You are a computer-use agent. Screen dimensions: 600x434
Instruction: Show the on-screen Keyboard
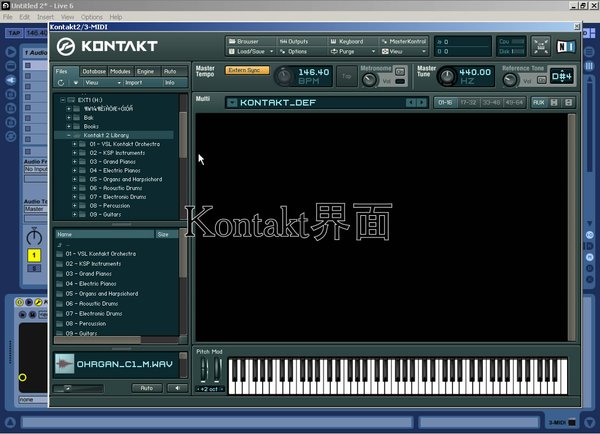pyautogui.click(x=350, y=41)
